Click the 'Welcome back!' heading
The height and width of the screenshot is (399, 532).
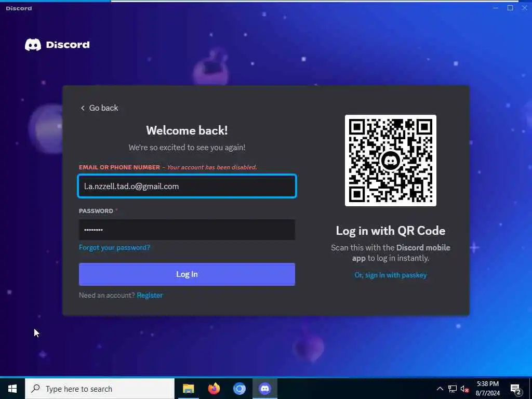187,130
